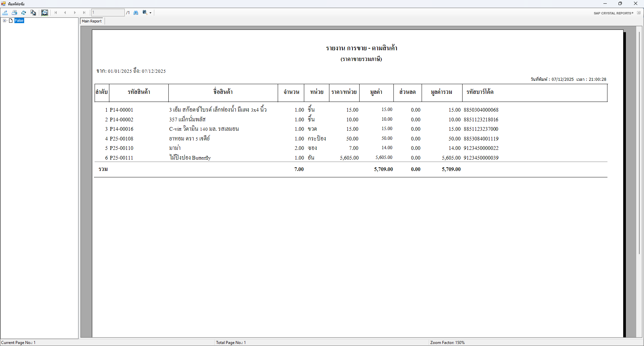Select the document icon beside False node
644x346 pixels.
point(10,20)
